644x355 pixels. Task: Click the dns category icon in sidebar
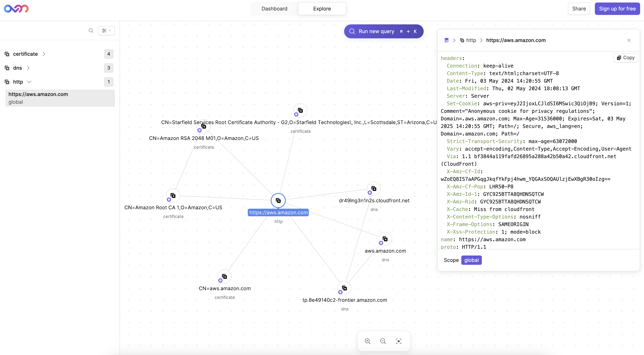coord(7,68)
